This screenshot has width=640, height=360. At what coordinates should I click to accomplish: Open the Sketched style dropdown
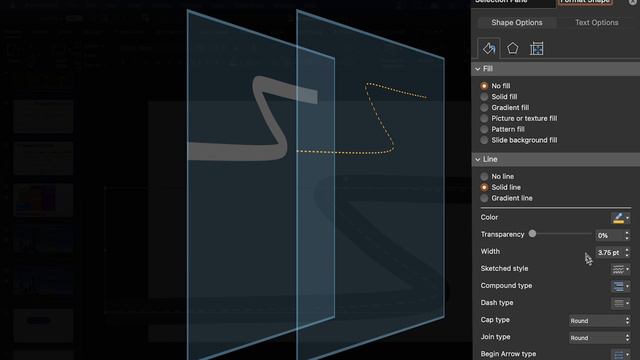coord(620,269)
